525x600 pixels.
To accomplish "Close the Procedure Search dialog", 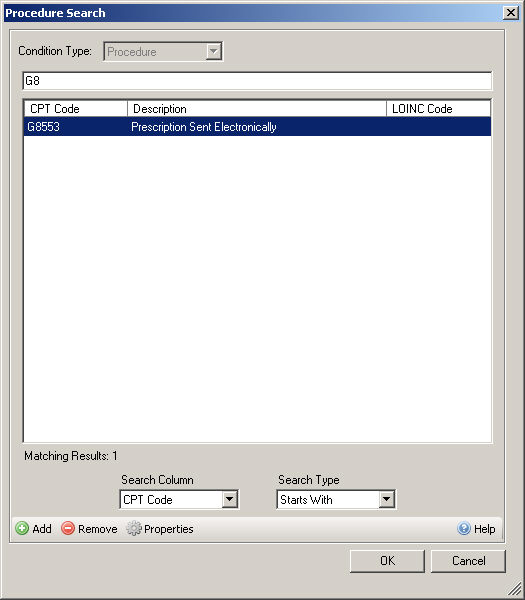I will click(x=511, y=13).
